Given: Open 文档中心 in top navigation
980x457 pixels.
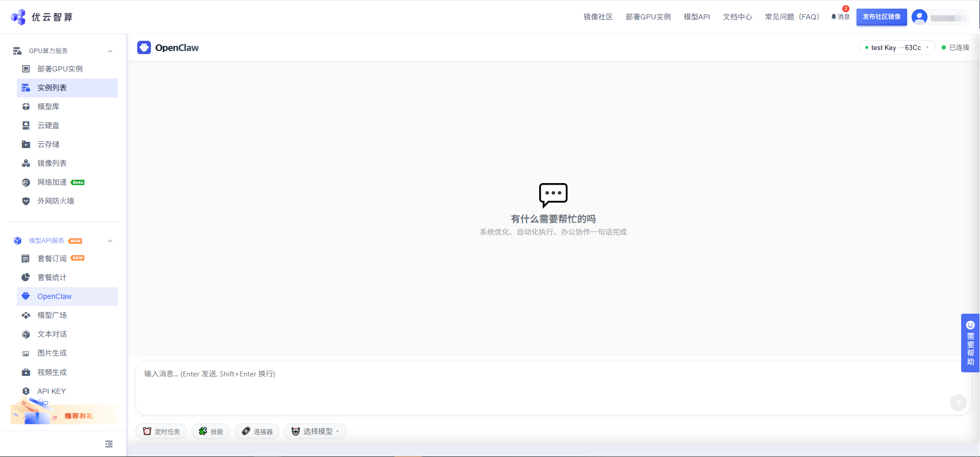Looking at the screenshot, I should (737, 17).
